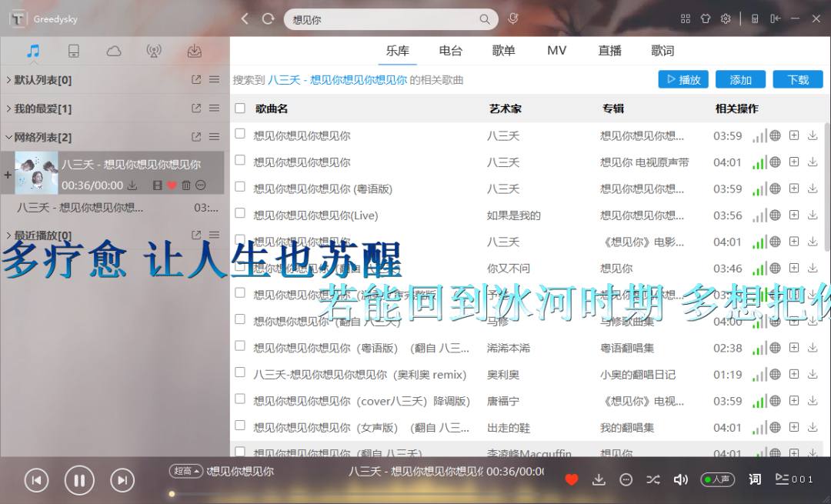Download current song from bottom bar

point(599,479)
